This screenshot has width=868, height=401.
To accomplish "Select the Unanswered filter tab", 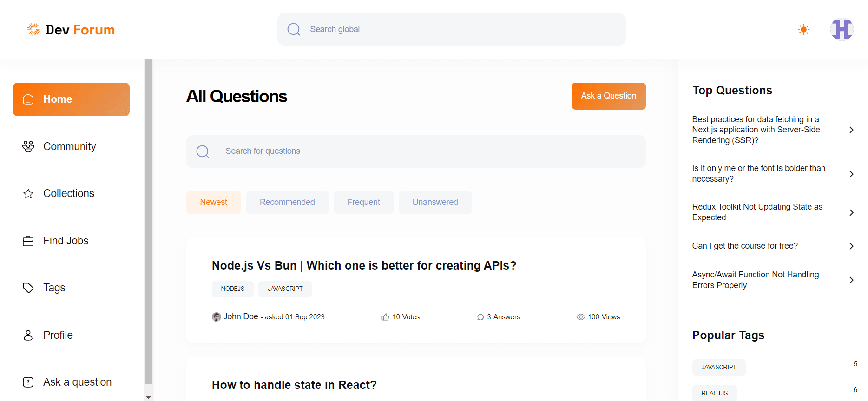I will (x=435, y=203).
